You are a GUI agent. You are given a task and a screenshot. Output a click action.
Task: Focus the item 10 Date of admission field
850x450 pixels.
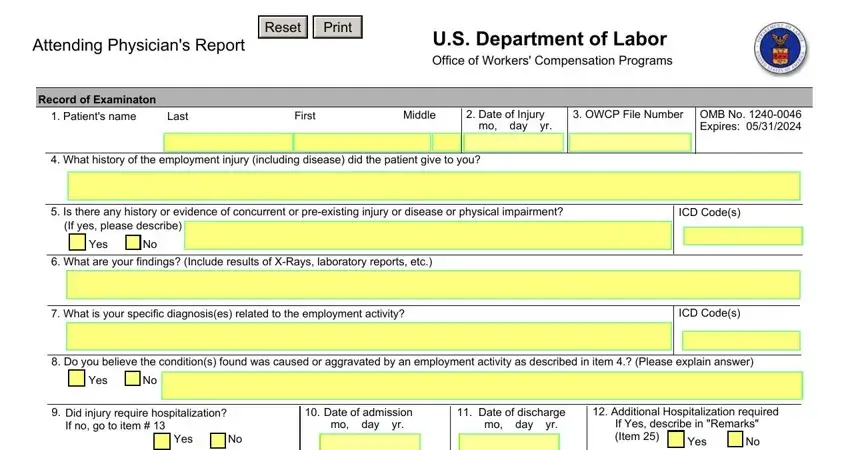[370, 441]
